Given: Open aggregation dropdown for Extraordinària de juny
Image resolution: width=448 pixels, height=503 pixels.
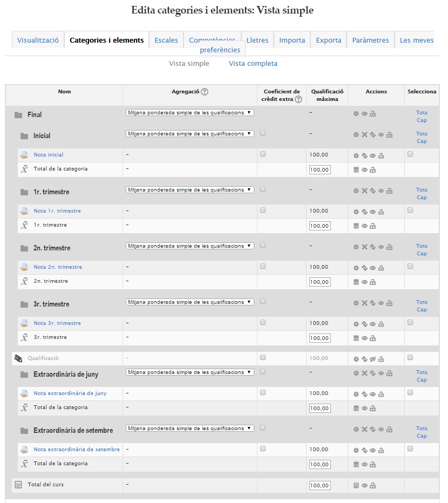Looking at the screenshot, I should [x=190, y=372].
